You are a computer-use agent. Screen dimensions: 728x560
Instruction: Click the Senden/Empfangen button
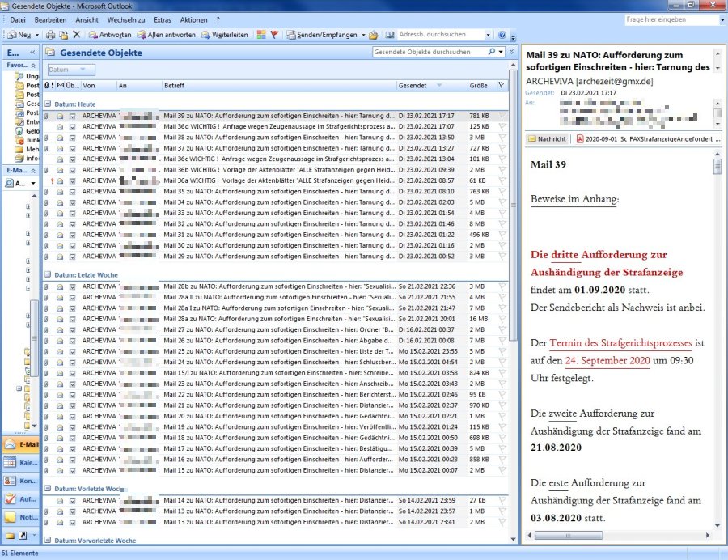[x=322, y=35]
